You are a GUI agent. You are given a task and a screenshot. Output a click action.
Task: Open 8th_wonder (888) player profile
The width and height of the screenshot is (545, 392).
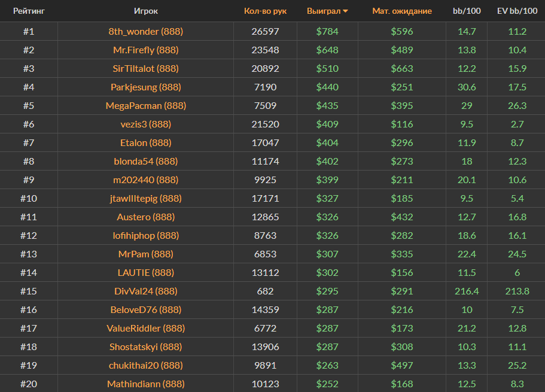[146, 32]
